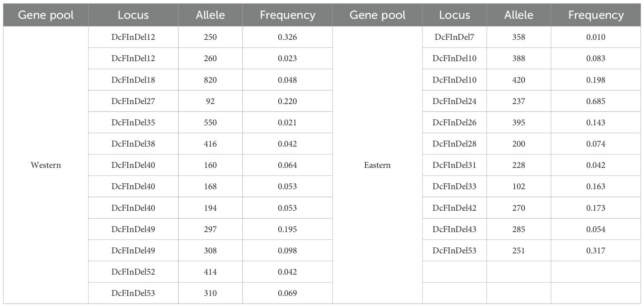
Task: Click the frequency value 0.685
Action: point(595,101)
